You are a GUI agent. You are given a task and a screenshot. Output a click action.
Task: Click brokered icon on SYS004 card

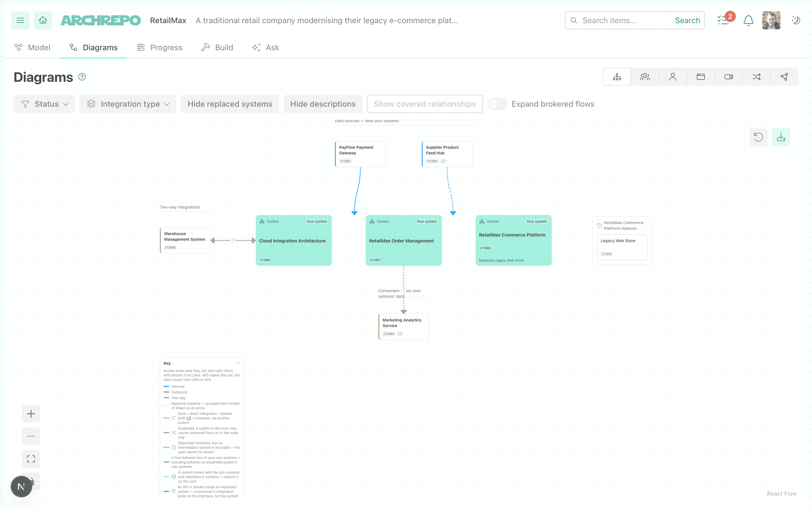pyautogui.click(x=400, y=334)
